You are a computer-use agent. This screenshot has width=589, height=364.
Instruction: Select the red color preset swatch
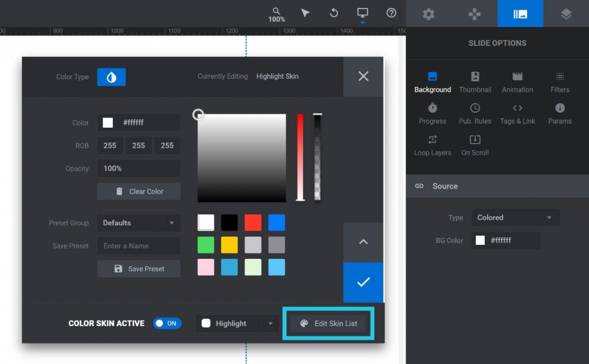tap(253, 223)
